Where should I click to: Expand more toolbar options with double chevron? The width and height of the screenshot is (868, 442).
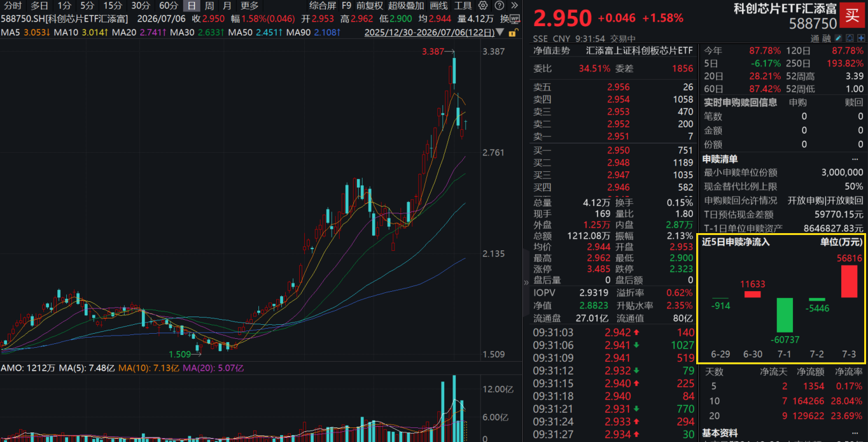(515, 5)
